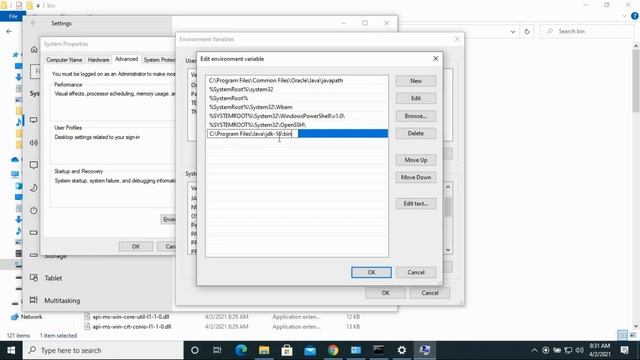Screen dimensions: 640x360
Task: Close the Environment Variables window
Action: [457, 39]
